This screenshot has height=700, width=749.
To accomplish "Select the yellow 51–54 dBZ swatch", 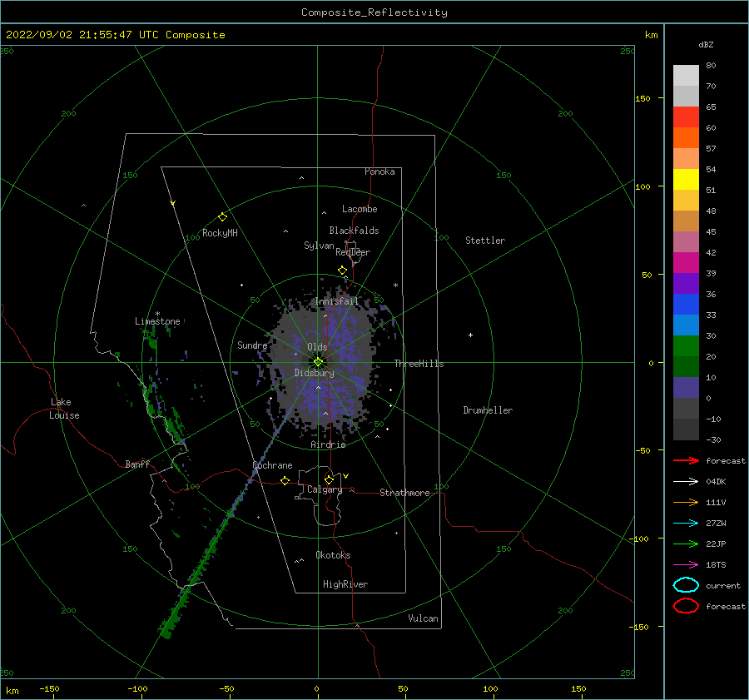I will tap(686, 179).
